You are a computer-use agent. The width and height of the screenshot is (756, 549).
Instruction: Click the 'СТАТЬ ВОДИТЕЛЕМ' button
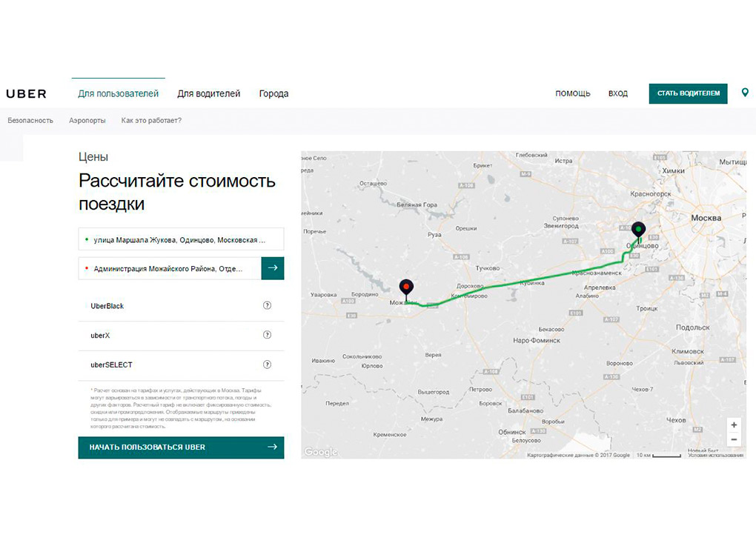click(688, 93)
